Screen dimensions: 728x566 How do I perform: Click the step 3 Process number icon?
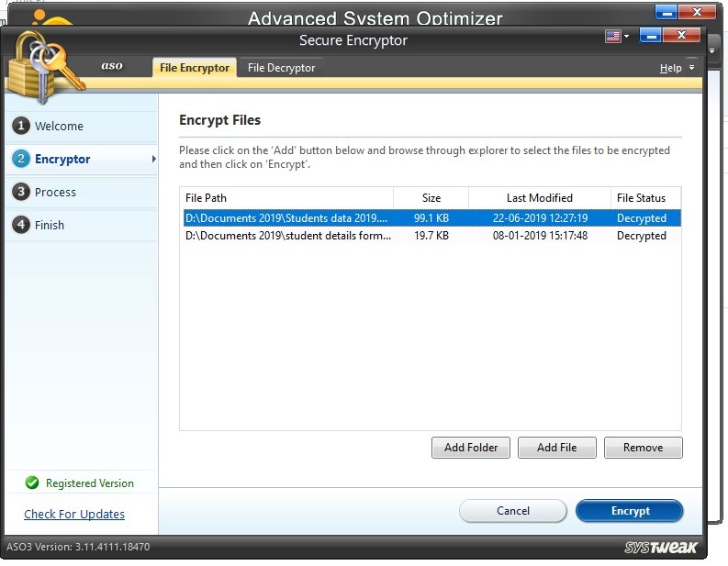(x=21, y=192)
